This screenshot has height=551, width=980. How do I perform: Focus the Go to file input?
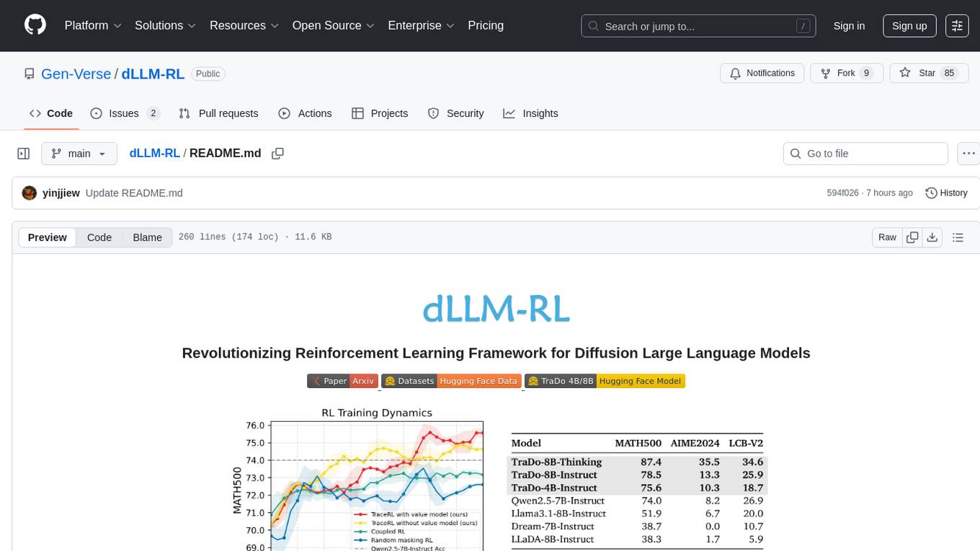(x=865, y=154)
